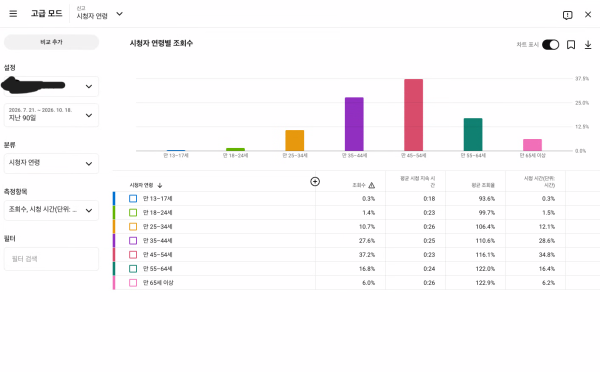The width and height of the screenshot is (600, 372).
Task: Click the purple 만 35–44세 chart bar
Action: click(354, 124)
